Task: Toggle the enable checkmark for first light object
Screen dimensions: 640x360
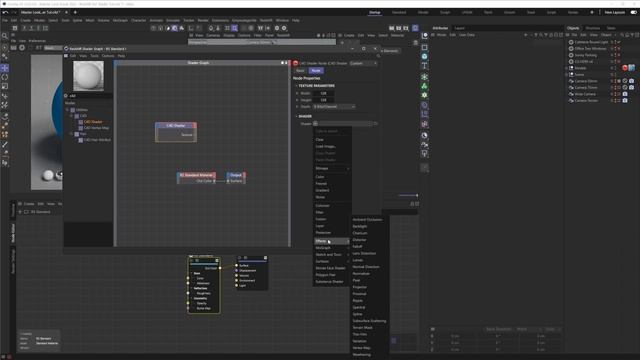Action: (619, 42)
